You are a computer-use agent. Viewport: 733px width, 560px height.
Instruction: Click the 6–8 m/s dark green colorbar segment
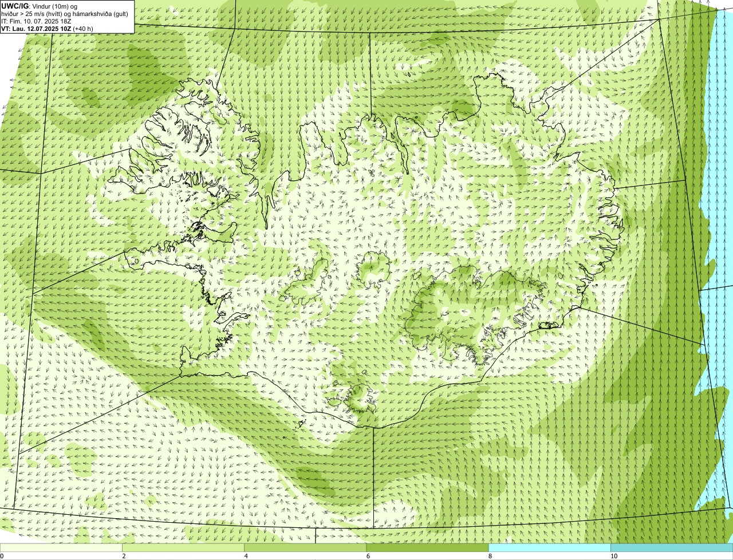pos(427,547)
